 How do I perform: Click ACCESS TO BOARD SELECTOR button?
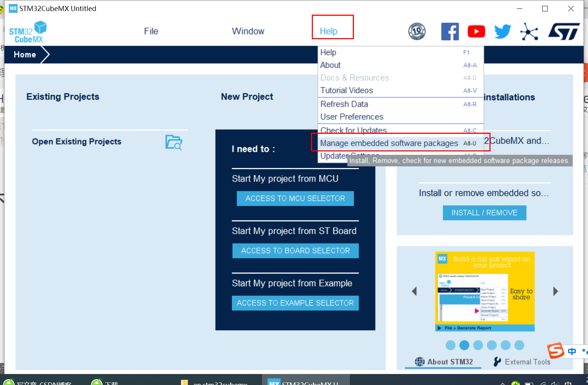(295, 251)
